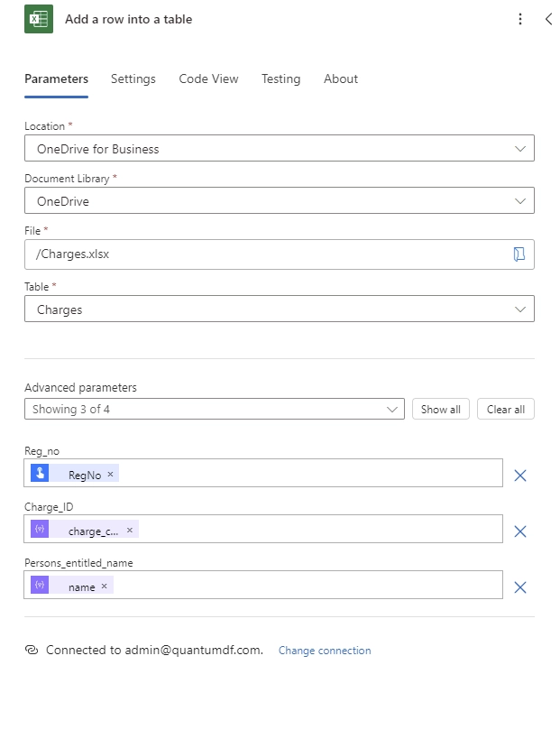
Task: Open the file picker icon in the File field
Action: pos(519,254)
